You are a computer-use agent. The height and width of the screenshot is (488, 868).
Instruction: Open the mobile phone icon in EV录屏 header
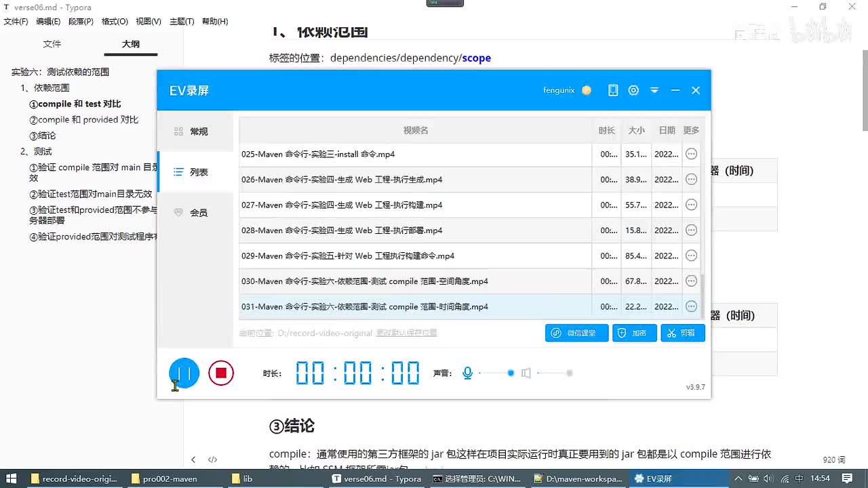click(613, 90)
